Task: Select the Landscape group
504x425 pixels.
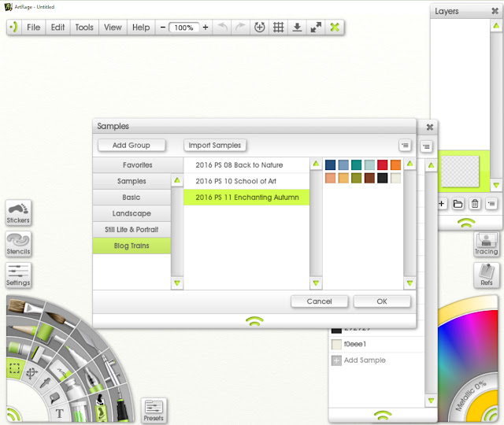Action: point(132,213)
